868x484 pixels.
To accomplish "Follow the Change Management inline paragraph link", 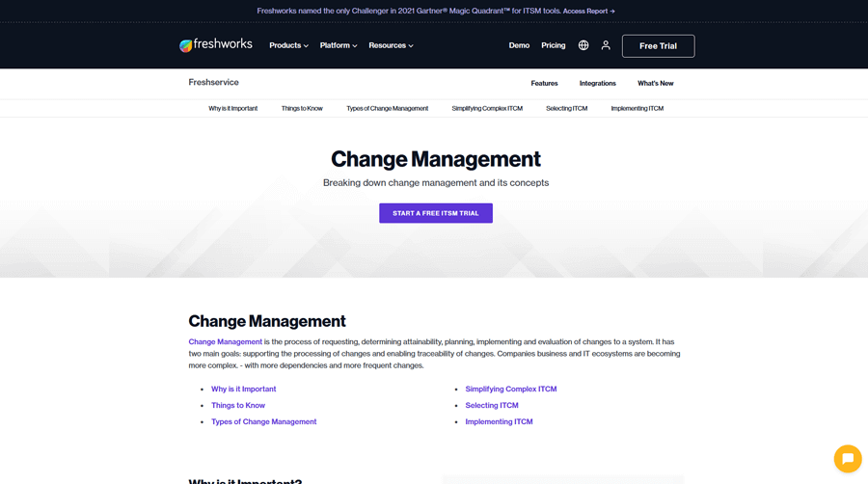I will click(x=226, y=342).
